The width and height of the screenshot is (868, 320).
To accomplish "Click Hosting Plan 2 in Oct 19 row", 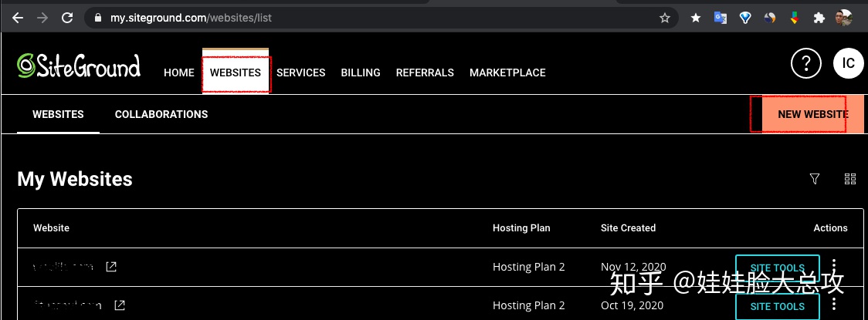I will pos(529,305).
